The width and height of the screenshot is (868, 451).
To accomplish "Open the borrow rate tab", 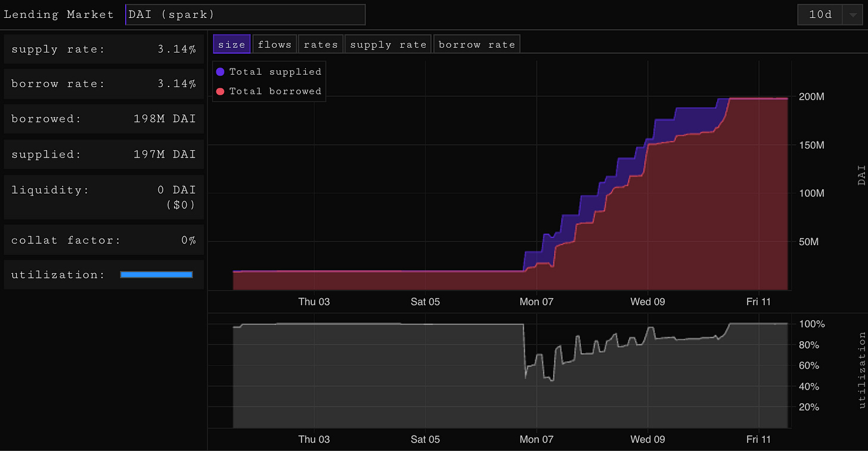I will [477, 44].
